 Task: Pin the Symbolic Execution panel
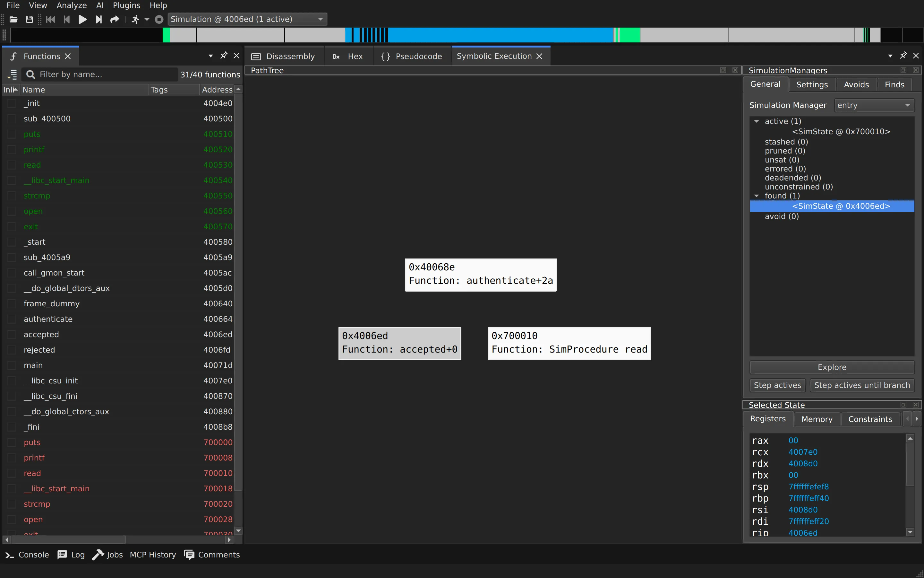pyautogui.click(x=903, y=56)
